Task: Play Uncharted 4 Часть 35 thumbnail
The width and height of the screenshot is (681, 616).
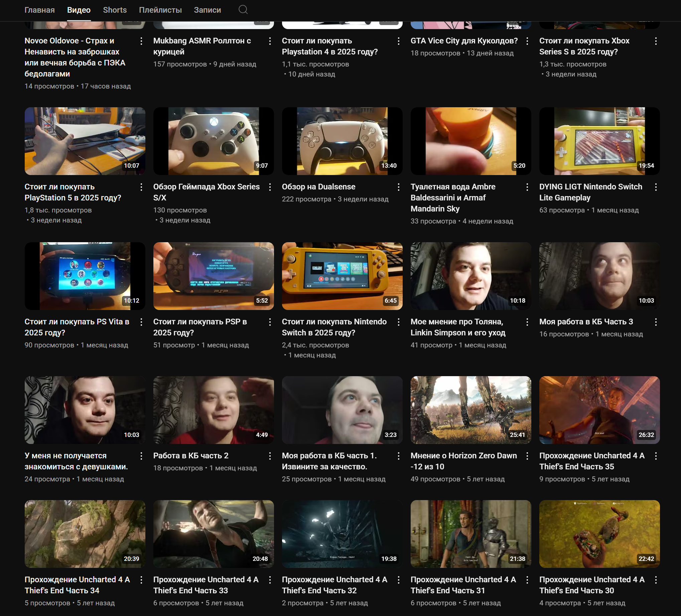Action: (x=599, y=410)
